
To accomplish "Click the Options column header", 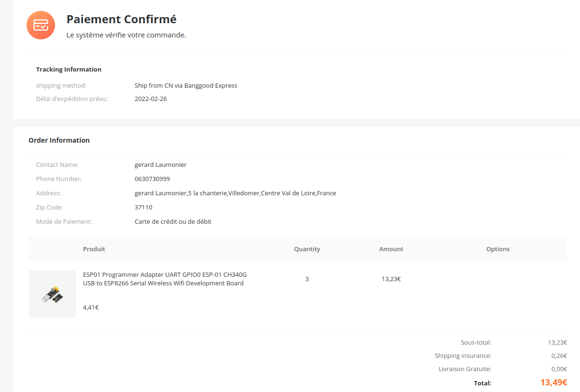I will tap(497, 249).
